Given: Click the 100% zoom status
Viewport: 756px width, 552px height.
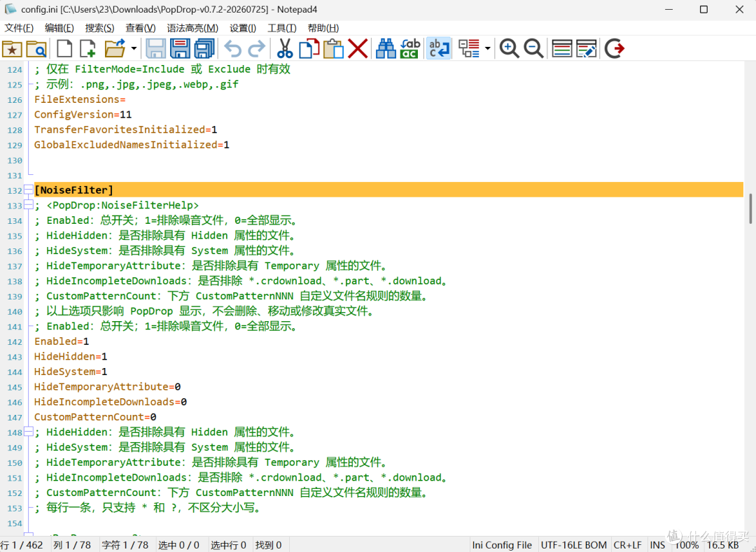Looking at the screenshot, I should pyautogui.click(x=687, y=545).
